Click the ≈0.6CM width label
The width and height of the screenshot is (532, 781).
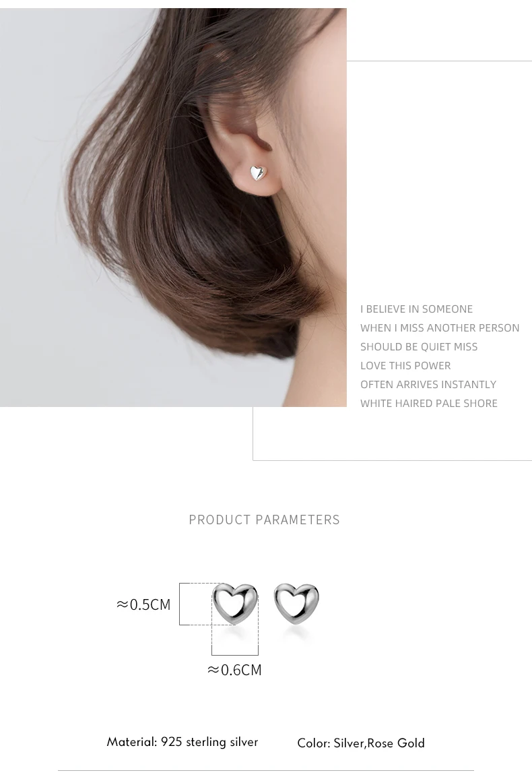[234, 670]
